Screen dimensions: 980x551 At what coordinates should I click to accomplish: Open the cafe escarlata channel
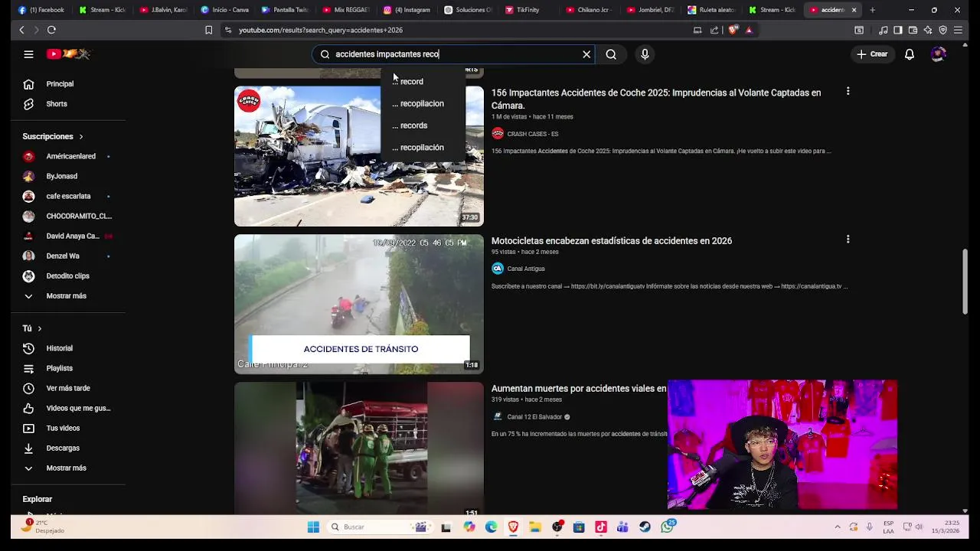click(68, 196)
